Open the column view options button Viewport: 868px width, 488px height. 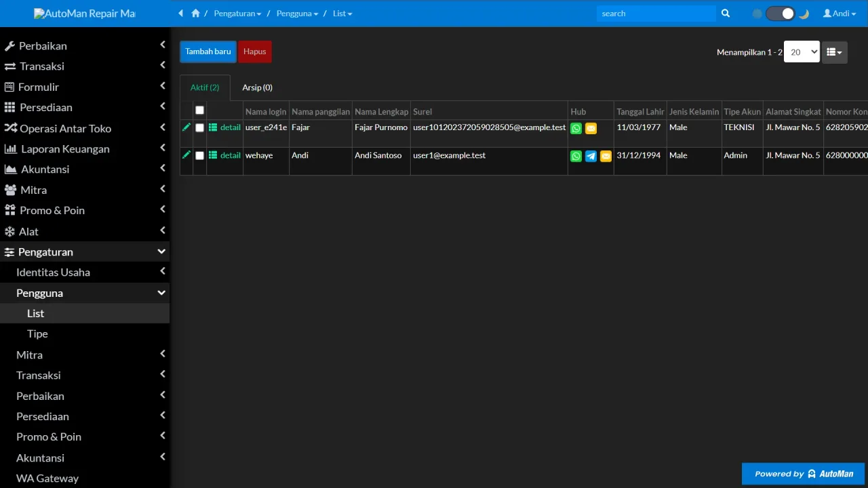(x=834, y=52)
